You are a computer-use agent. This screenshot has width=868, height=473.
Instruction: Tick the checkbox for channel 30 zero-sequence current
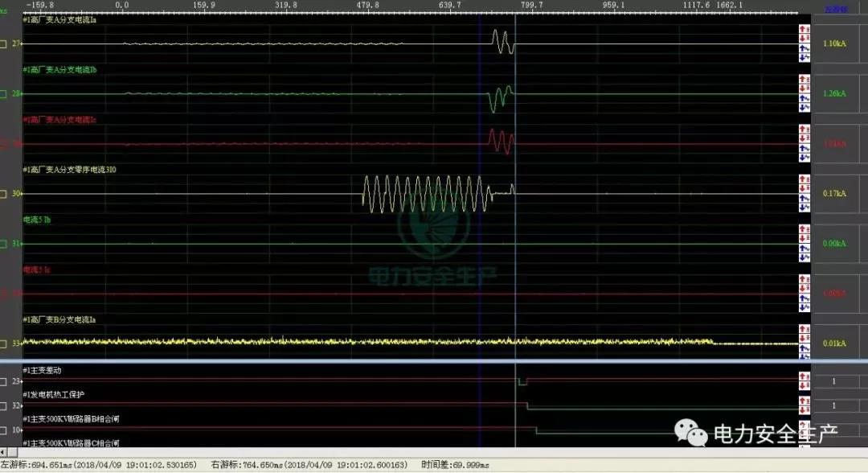pyautogui.click(x=3, y=194)
